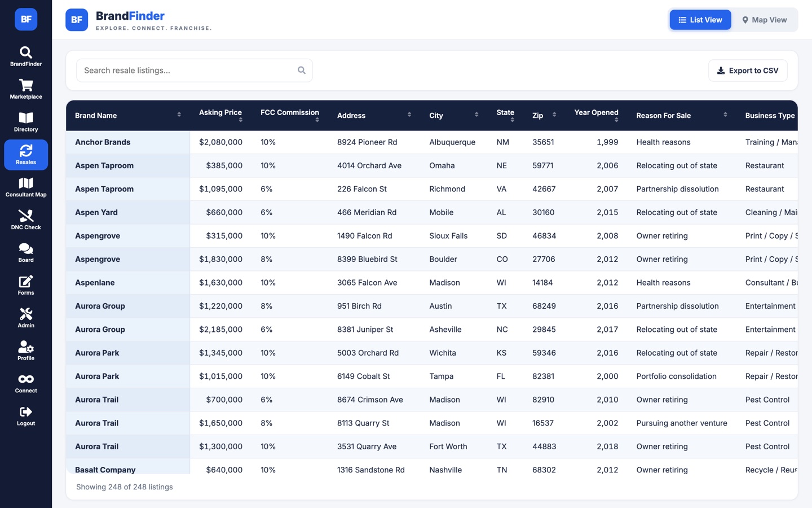Sort table by Zip column
This screenshot has height=508, width=812.
tap(544, 116)
